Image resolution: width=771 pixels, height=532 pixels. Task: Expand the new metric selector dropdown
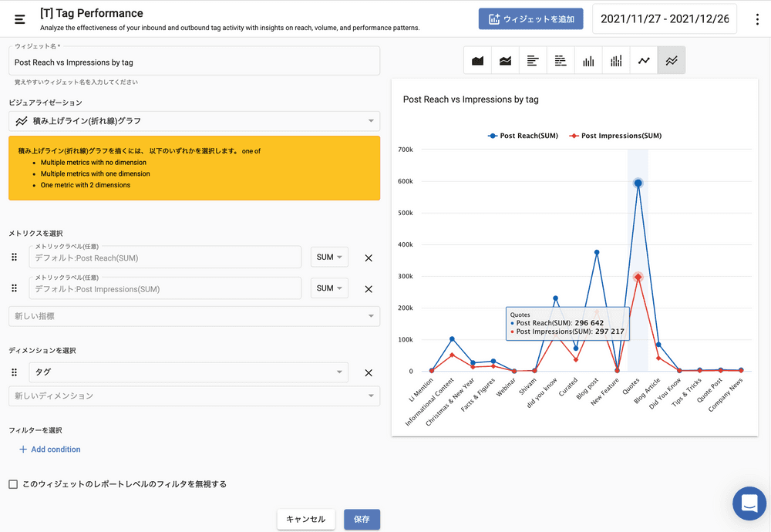pyautogui.click(x=194, y=316)
